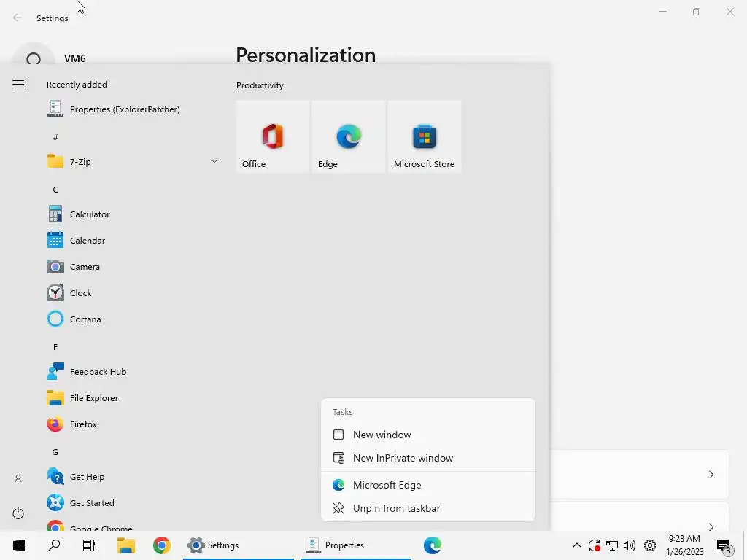Open Feedback Hub
Viewport: 747px width, 560px height.
click(x=87, y=371)
